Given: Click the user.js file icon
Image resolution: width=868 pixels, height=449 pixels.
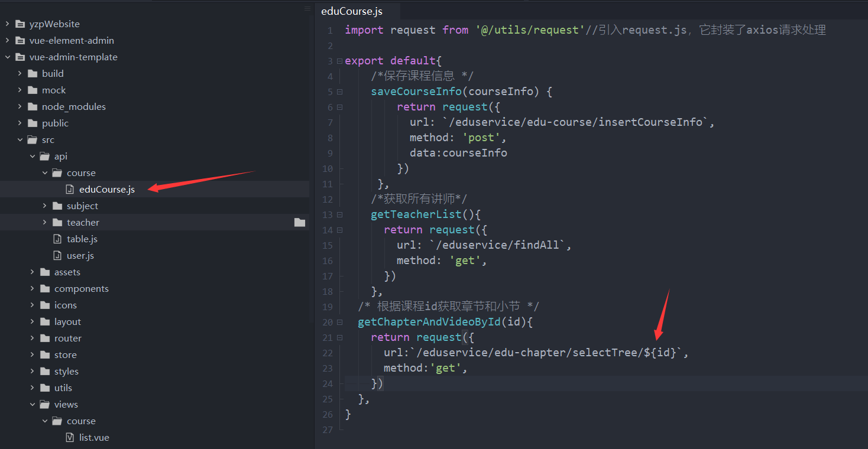Looking at the screenshot, I should point(57,256).
